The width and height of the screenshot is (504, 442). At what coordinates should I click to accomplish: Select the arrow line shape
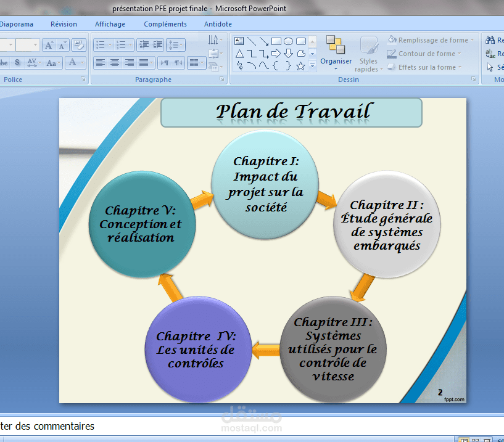(x=264, y=41)
